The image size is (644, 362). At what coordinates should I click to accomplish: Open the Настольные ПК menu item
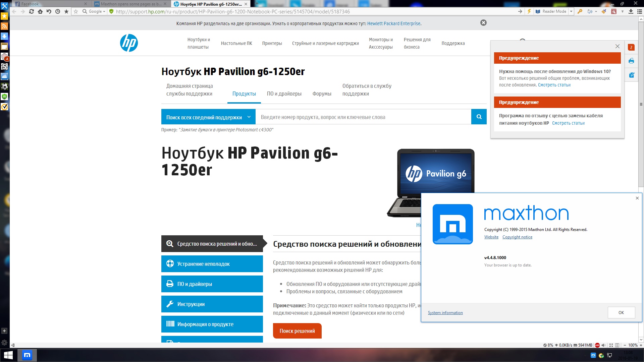[x=236, y=43]
